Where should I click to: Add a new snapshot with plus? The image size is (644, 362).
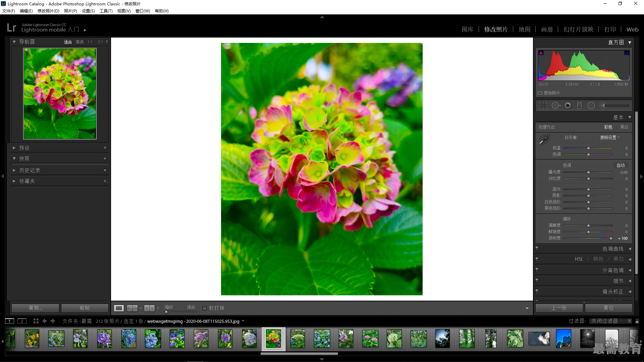pos(105,159)
